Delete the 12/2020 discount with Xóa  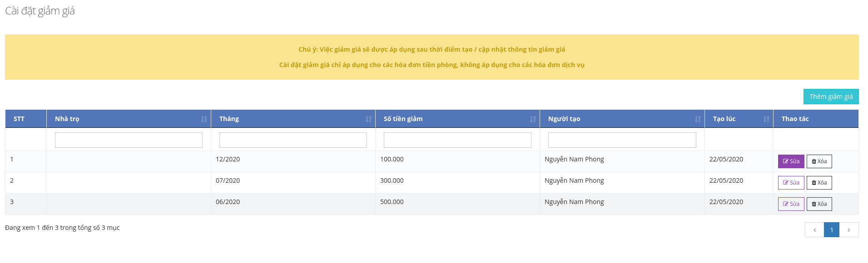pos(819,161)
